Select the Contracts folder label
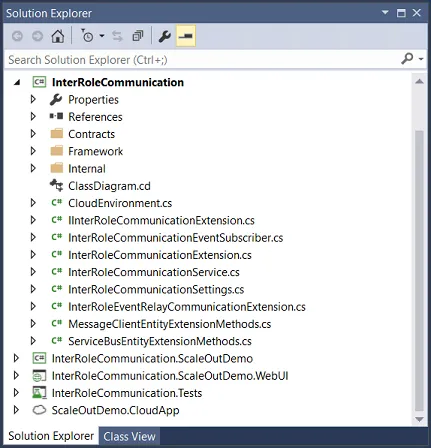 (92, 134)
